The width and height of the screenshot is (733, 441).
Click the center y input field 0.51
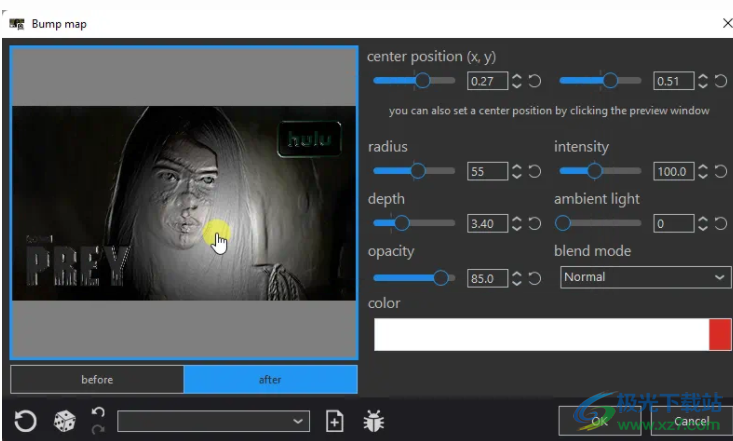(x=673, y=81)
